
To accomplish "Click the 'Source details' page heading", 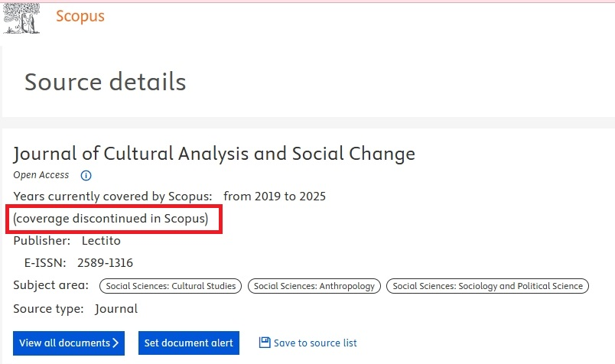I will click(105, 82).
